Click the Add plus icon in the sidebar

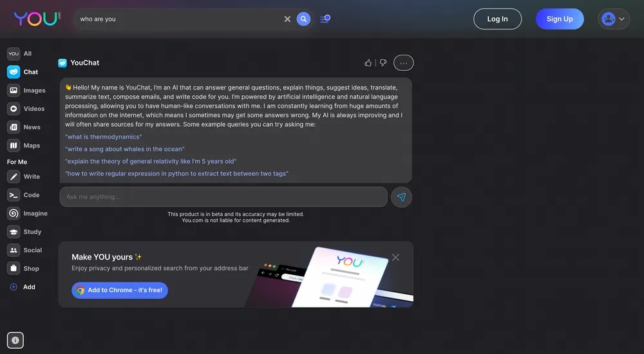click(14, 287)
